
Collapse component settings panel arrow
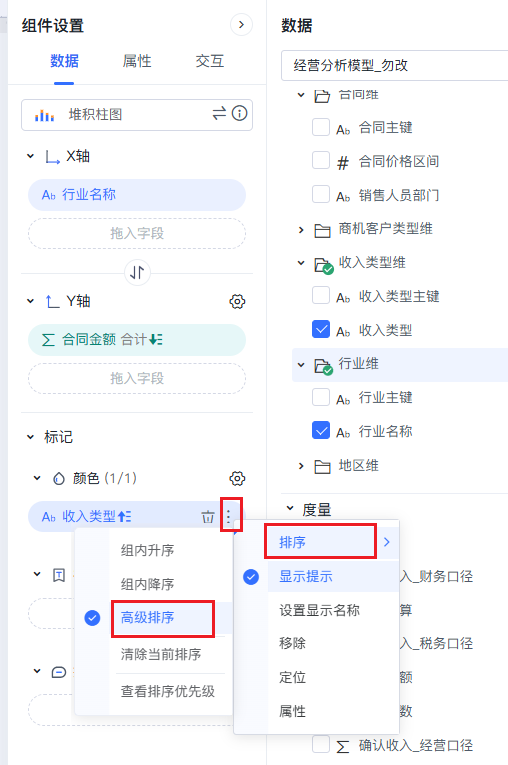point(241,24)
